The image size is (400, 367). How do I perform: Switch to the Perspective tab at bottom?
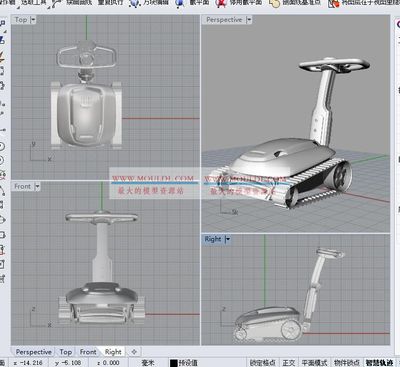click(34, 352)
